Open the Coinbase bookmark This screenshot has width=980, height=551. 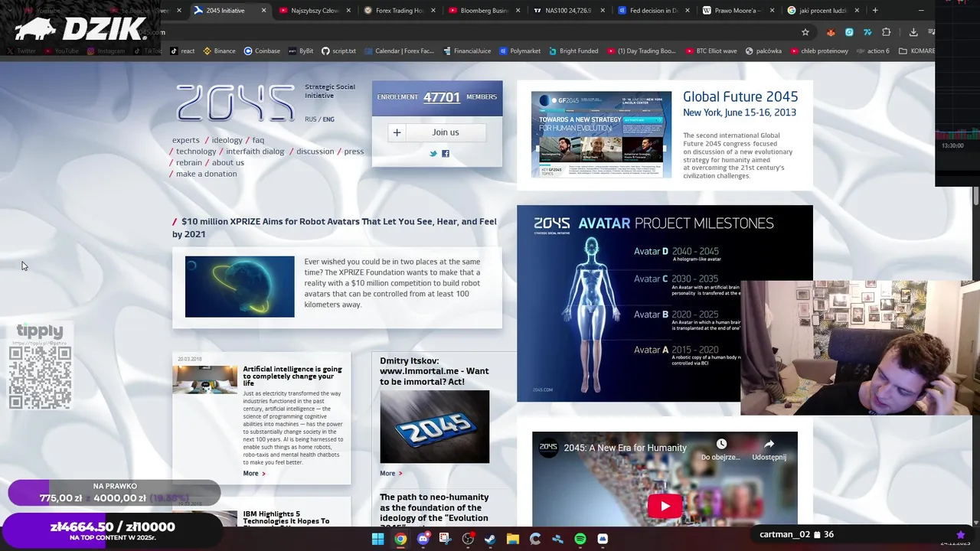tap(262, 51)
